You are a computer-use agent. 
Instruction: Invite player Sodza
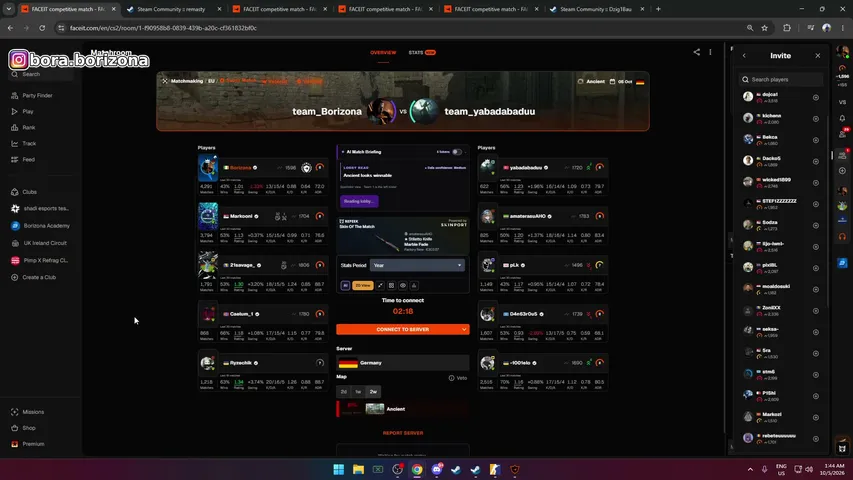pyautogui.click(x=815, y=225)
